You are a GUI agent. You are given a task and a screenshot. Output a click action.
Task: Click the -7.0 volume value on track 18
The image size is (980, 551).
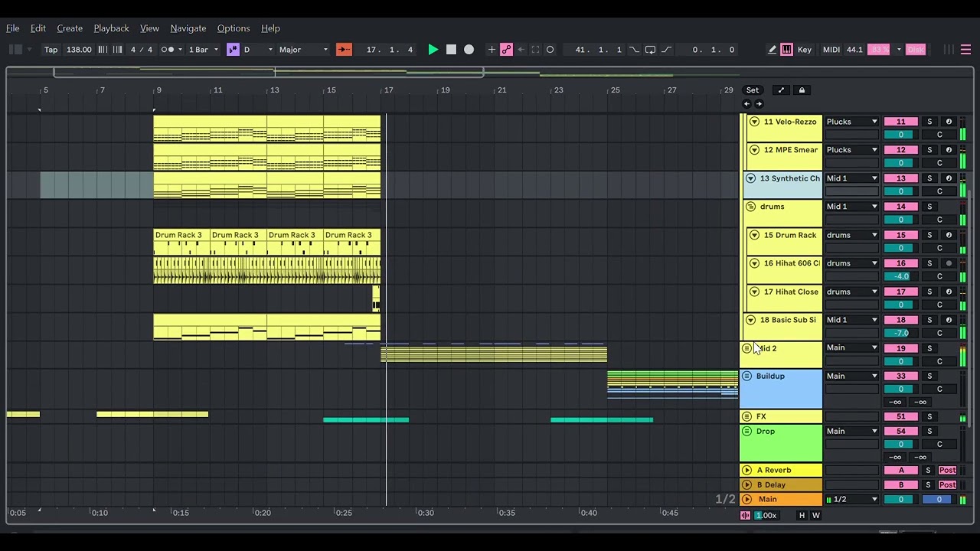click(901, 333)
